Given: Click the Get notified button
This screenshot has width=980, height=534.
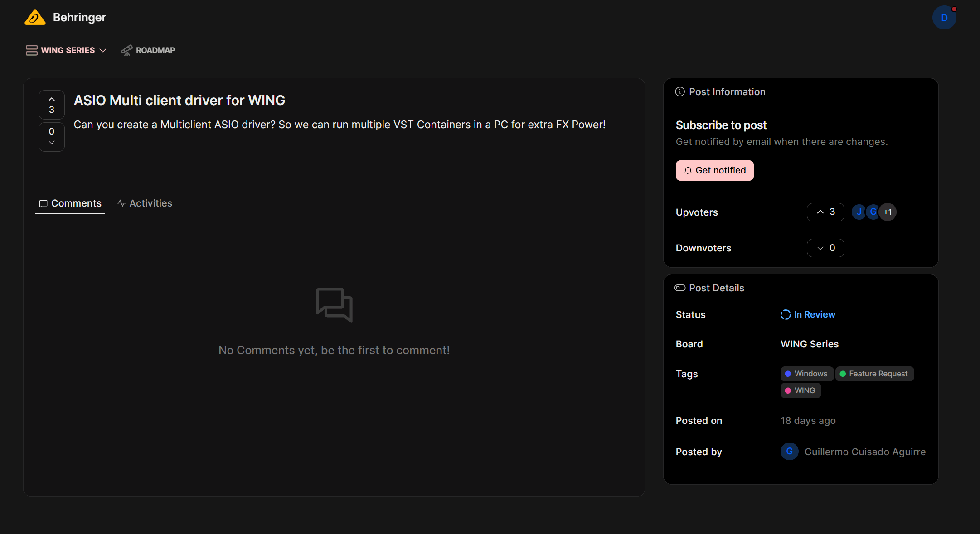Looking at the screenshot, I should point(714,170).
